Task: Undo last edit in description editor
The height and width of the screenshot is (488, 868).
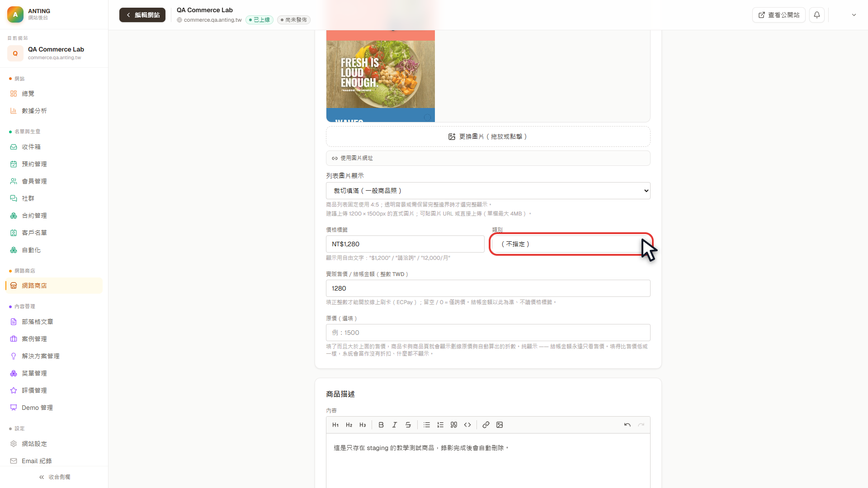Action: coord(627,425)
